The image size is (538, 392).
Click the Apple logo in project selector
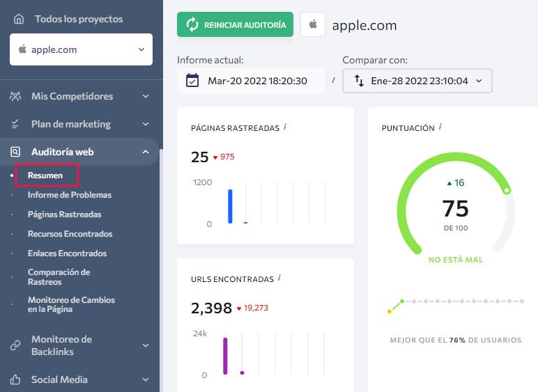[22, 49]
